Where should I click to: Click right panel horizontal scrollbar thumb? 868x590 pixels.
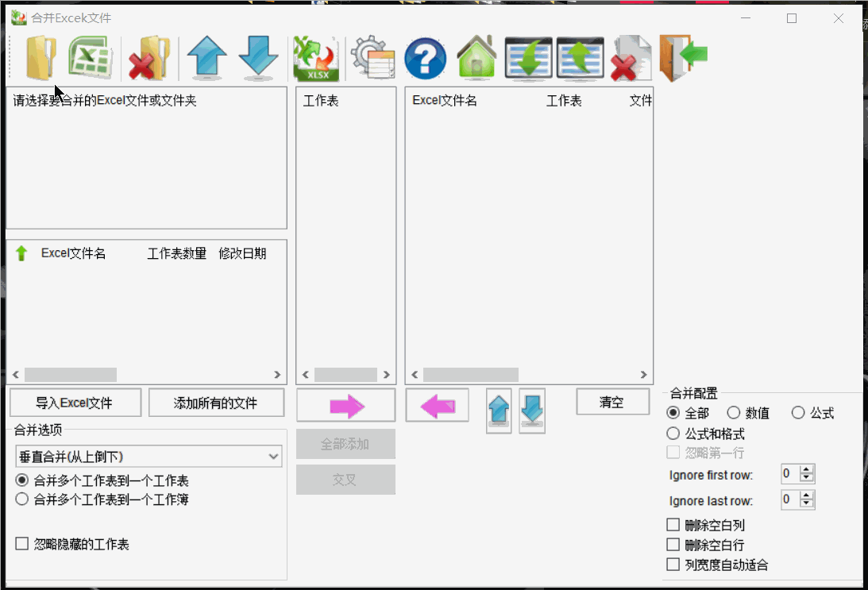(x=471, y=375)
